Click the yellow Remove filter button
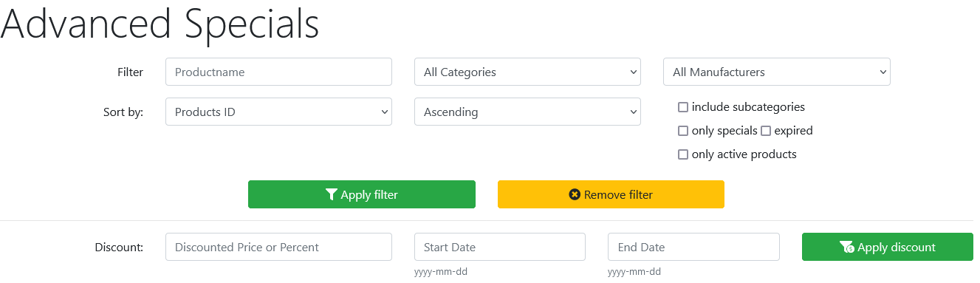Viewport: 980px width, 283px height. click(611, 195)
